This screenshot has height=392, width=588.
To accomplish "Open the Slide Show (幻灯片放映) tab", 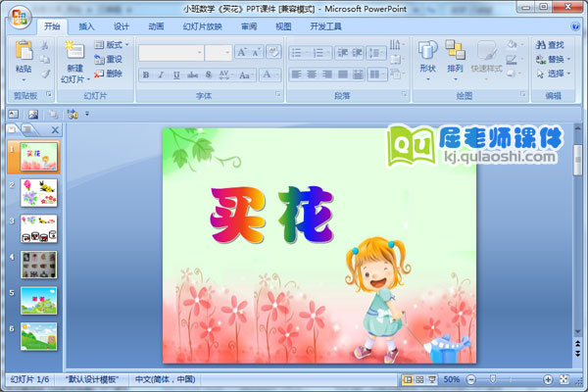I will tap(203, 26).
